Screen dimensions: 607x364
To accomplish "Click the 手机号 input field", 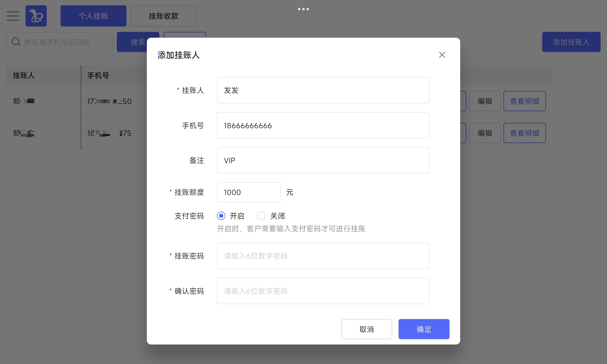I will [x=323, y=125].
